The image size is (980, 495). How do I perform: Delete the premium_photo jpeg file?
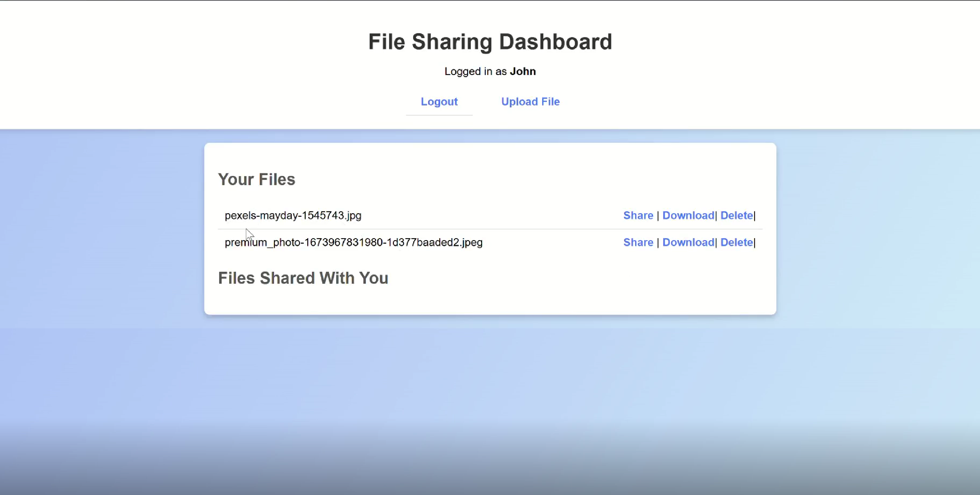tap(737, 242)
